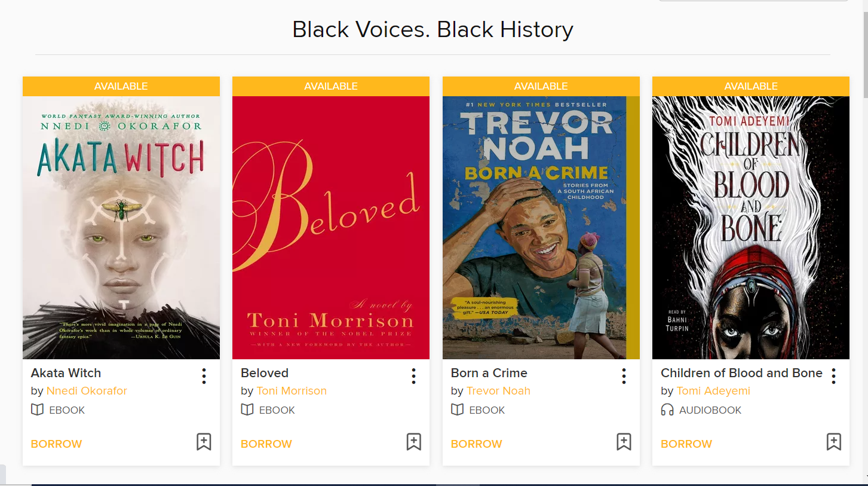The width and height of the screenshot is (868, 486).
Task: Open the Children of Blood and Bone options menu
Action: [x=833, y=376]
